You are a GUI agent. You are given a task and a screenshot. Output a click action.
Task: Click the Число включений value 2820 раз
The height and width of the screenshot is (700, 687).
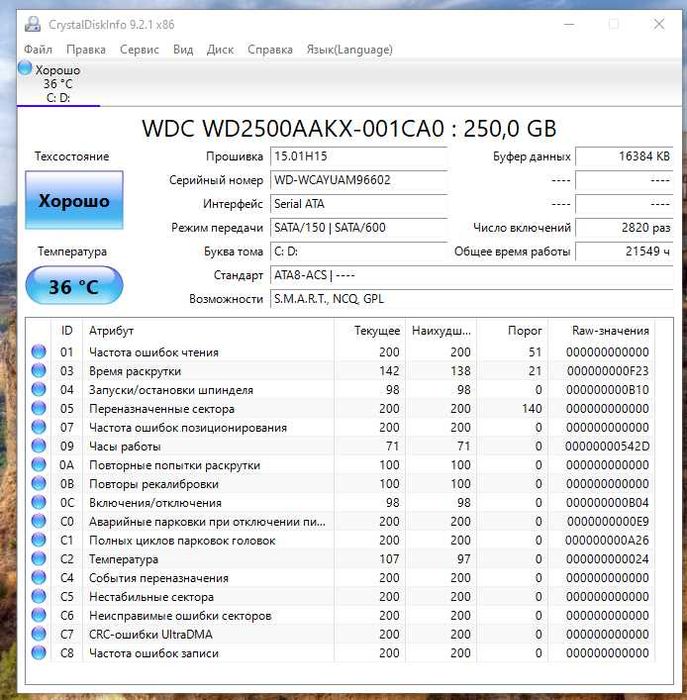(624, 227)
